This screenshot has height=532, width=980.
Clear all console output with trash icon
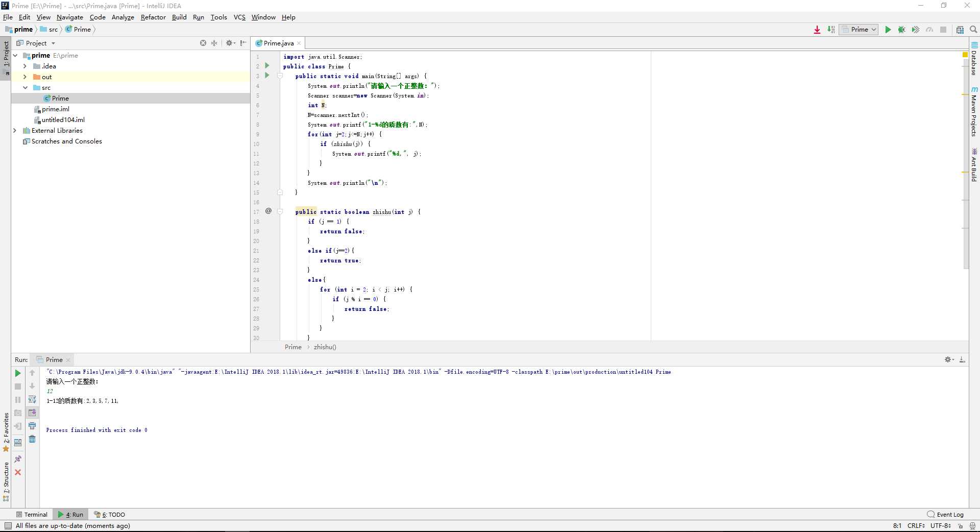(32, 439)
